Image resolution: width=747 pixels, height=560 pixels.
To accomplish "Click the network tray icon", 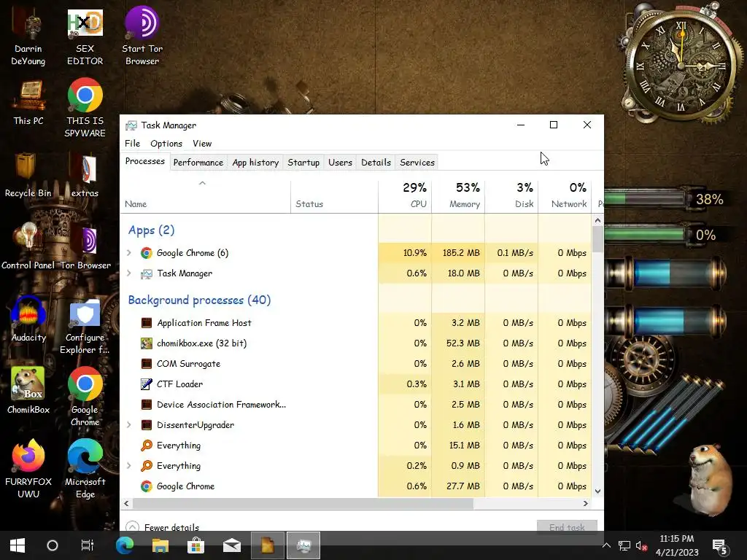I will point(624,545).
